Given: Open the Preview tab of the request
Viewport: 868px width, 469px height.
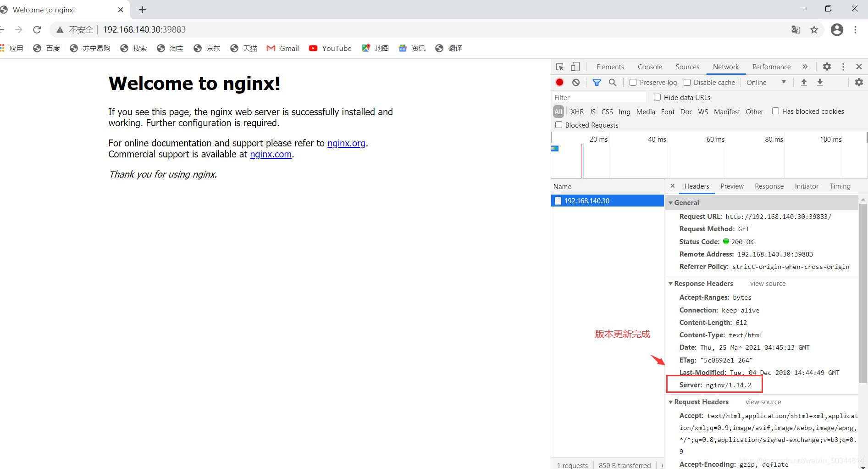Looking at the screenshot, I should tap(732, 186).
